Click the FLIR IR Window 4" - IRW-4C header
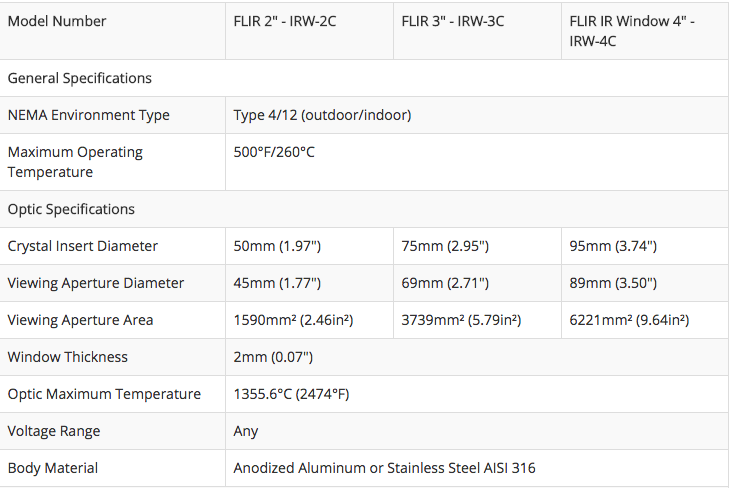The width and height of the screenshot is (731, 488). (645, 31)
